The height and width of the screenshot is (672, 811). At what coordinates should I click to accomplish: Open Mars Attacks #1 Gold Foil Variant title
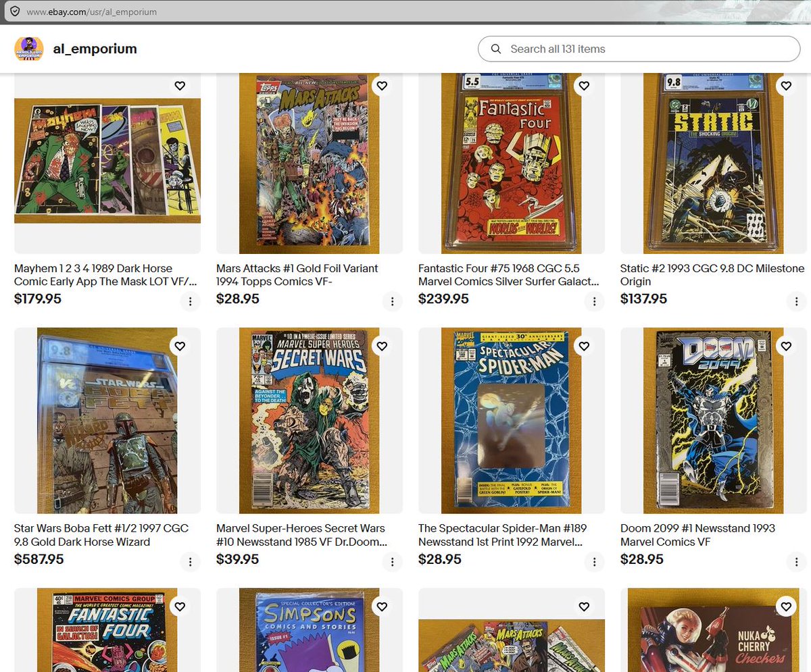[297, 275]
